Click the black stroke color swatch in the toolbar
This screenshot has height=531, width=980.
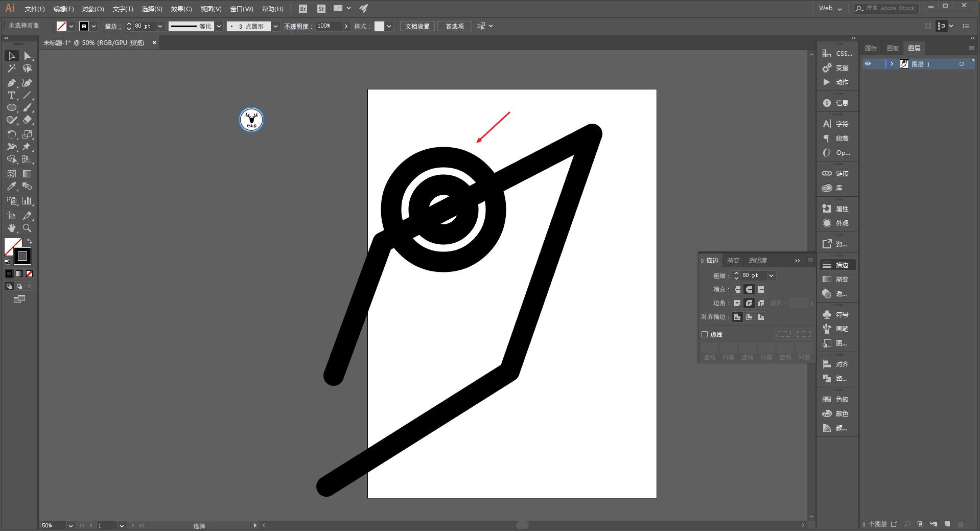pos(22,256)
